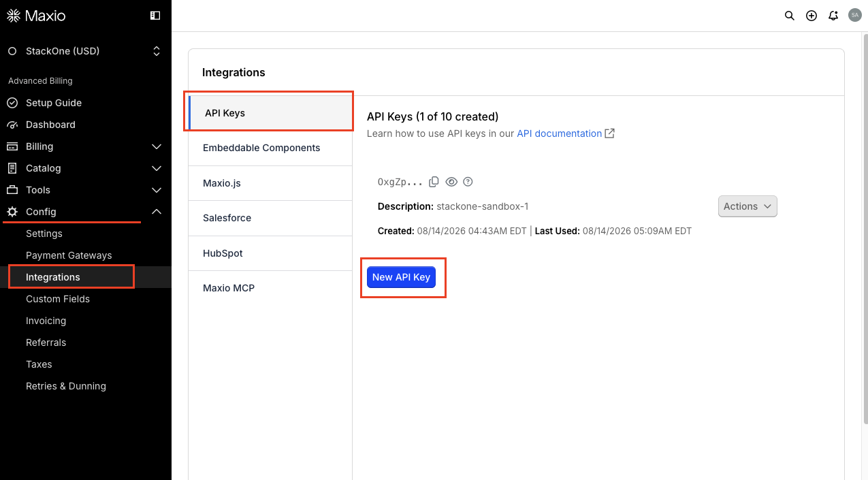The image size is (868, 480).
Task: Go to Setup Guide
Action: coord(54,103)
